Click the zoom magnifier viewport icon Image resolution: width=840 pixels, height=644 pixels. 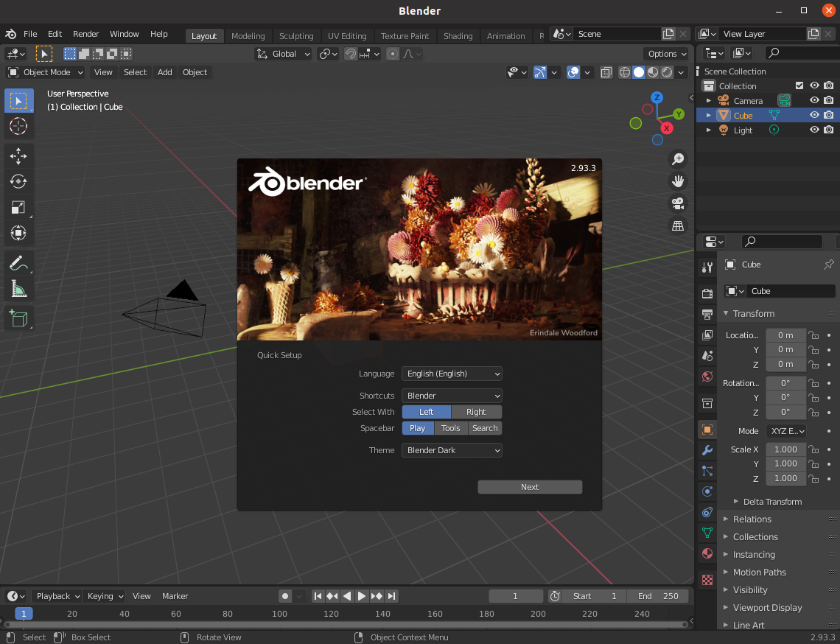click(x=678, y=158)
